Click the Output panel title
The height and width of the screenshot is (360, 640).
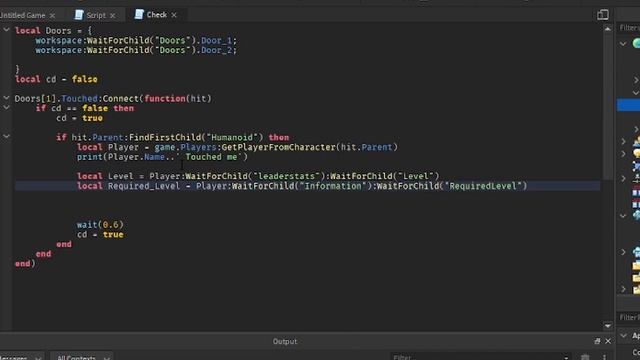coord(285,341)
